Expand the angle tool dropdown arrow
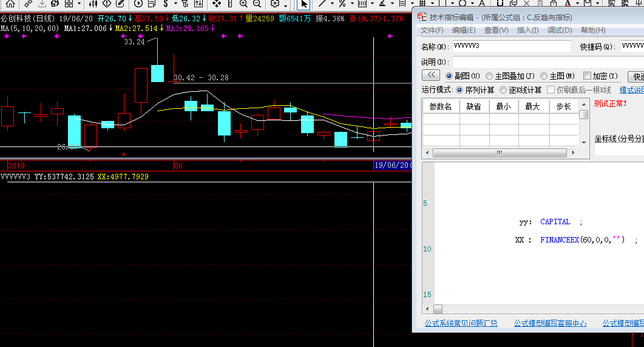The width and height of the screenshot is (644, 347). [392, 3]
